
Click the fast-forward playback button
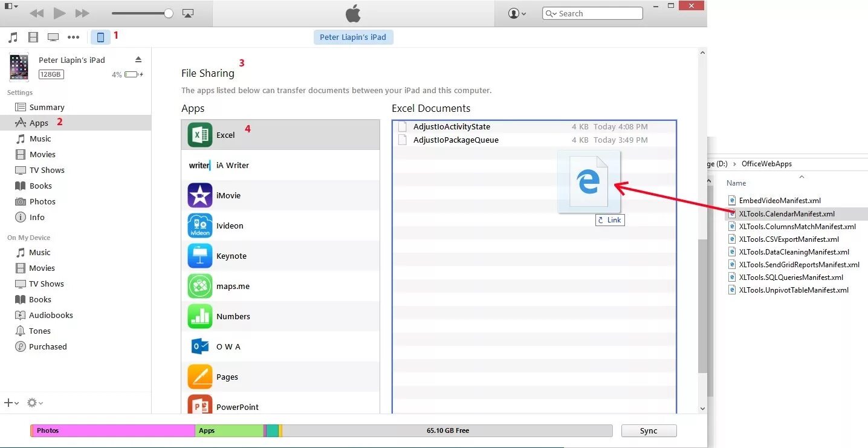[82, 13]
